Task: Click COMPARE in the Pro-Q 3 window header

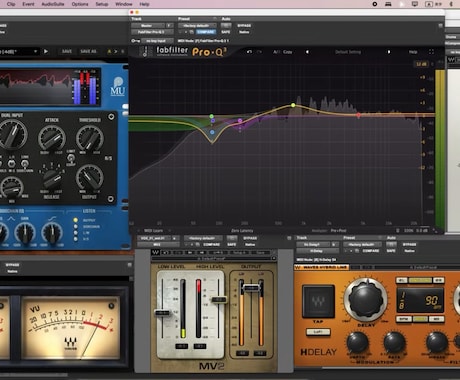Action: [x=206, y=32]
